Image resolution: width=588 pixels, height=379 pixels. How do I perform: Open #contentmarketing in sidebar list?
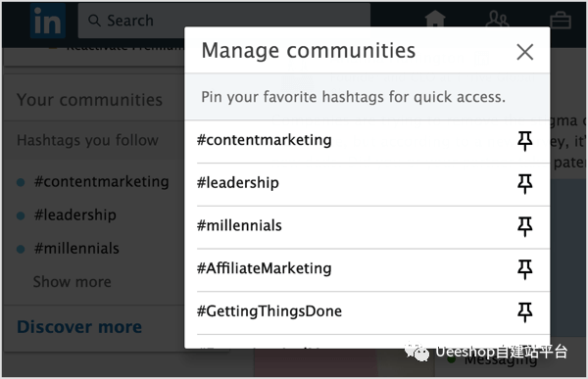coord(101,182)
